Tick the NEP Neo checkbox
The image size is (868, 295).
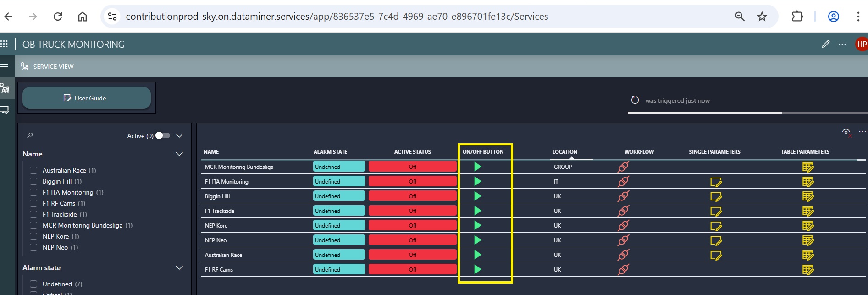pos(33,247)
